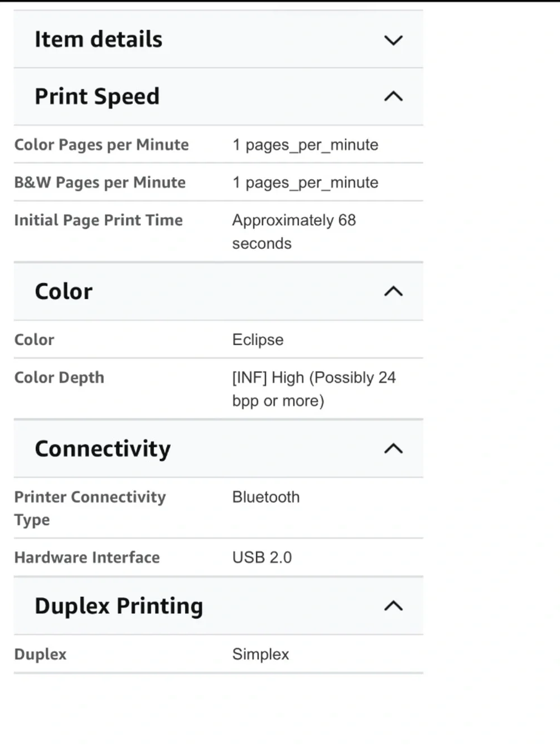The image size is (560, 747).
Task: Click the Hardware Interface label
Action: pos(87,558)
